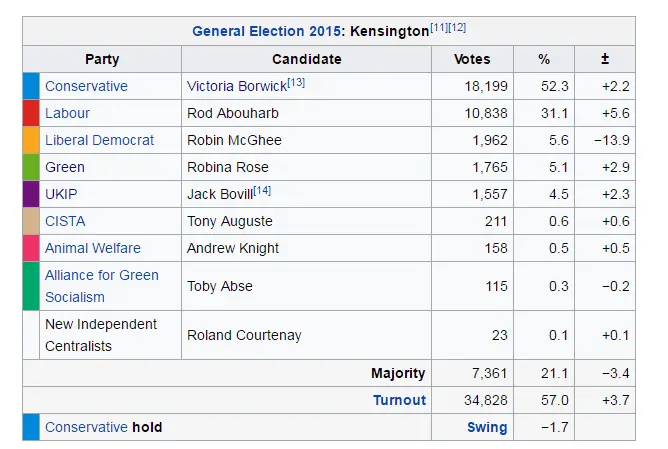The width and height of the screenshot is (668, 449).
Task: Open the Labour party link
Action: [67, 113]
